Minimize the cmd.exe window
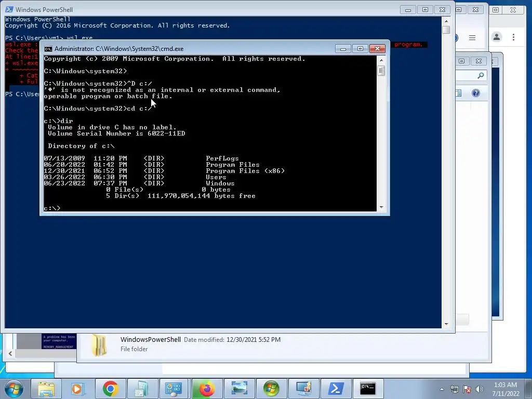Viewport: 532px width, 399px height. [x=343, y=49]
